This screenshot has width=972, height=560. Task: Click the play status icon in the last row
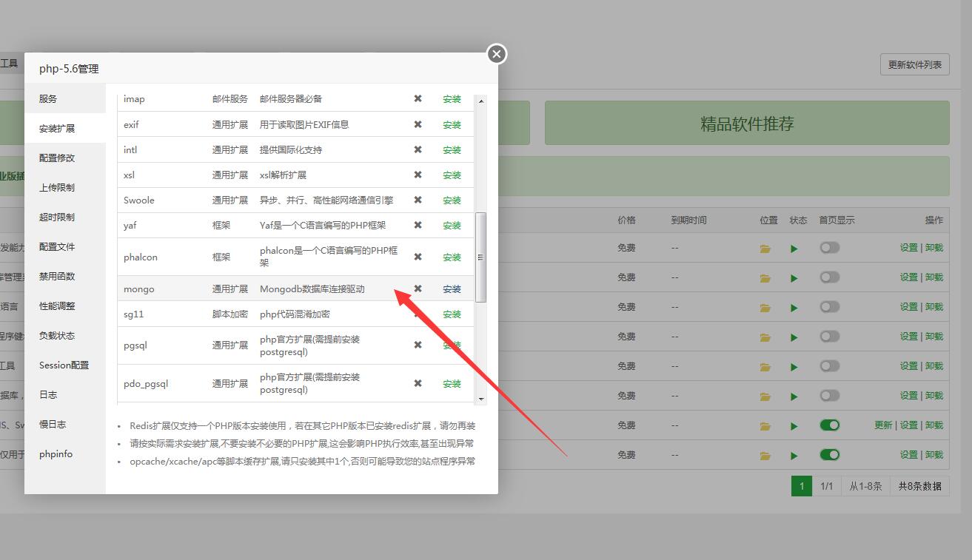click(794, 456)
